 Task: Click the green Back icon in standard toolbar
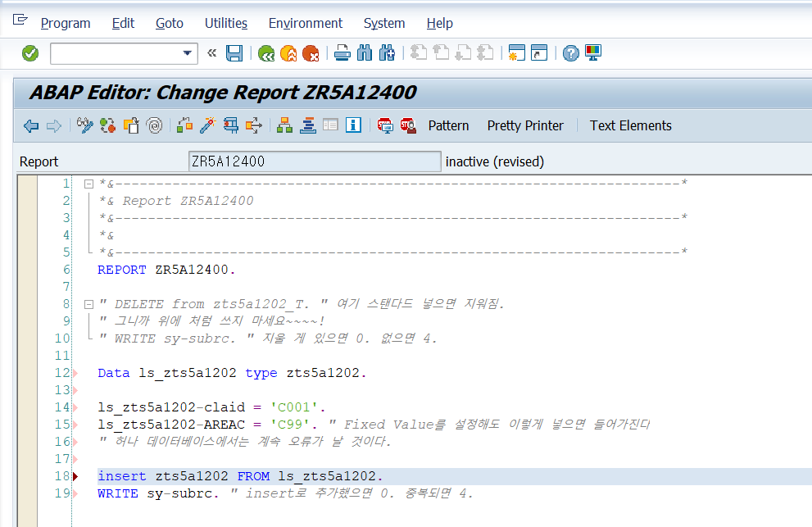266,52
